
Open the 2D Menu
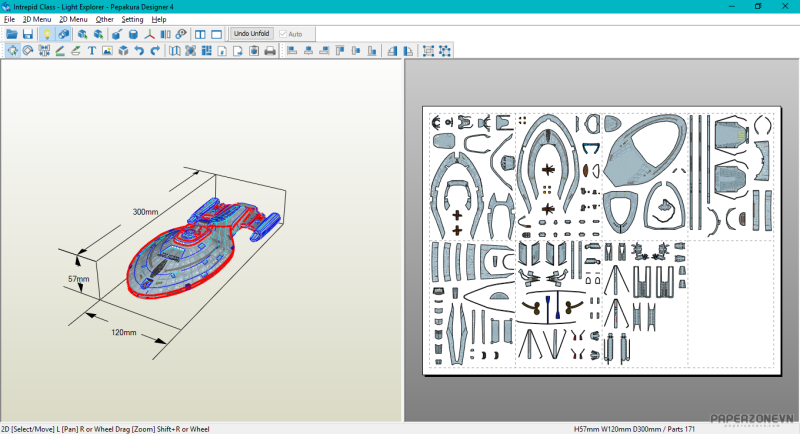pyautogui.click(x=73, y=19)
